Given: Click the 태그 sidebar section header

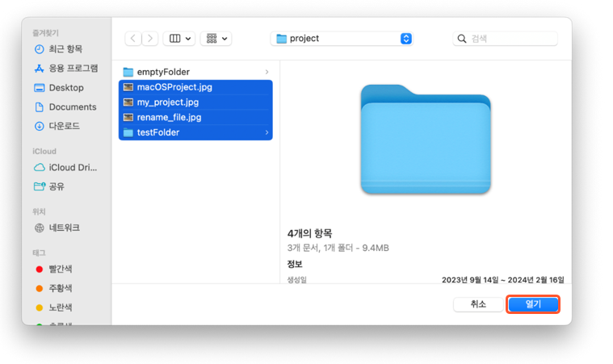Looking at the screenshot, I should [x=39, y=253].
